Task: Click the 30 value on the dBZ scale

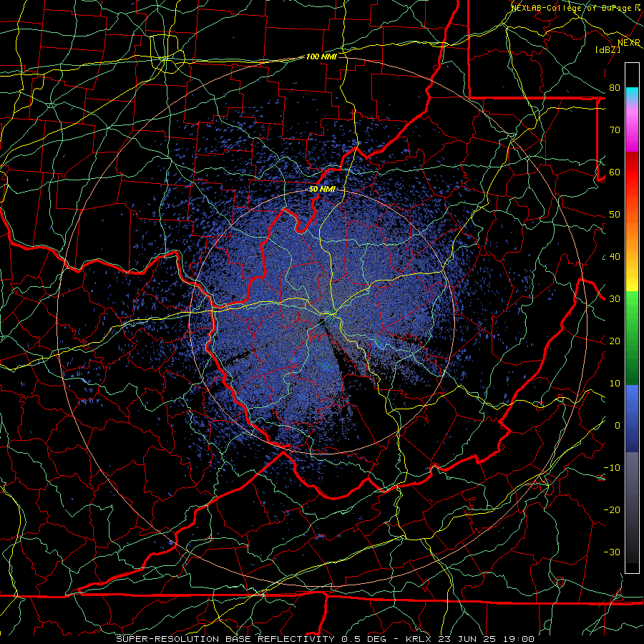Action: pos(615,299)
